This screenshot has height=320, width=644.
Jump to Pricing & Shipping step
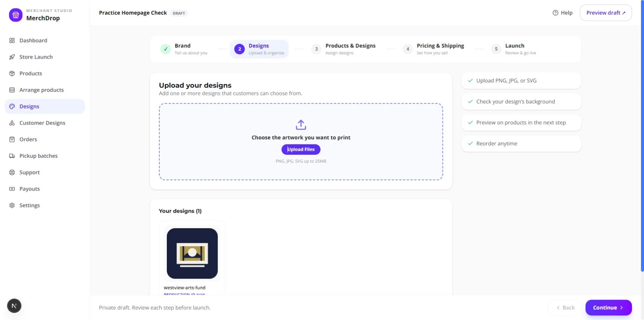pyautogui.click(x=434, y=49)
